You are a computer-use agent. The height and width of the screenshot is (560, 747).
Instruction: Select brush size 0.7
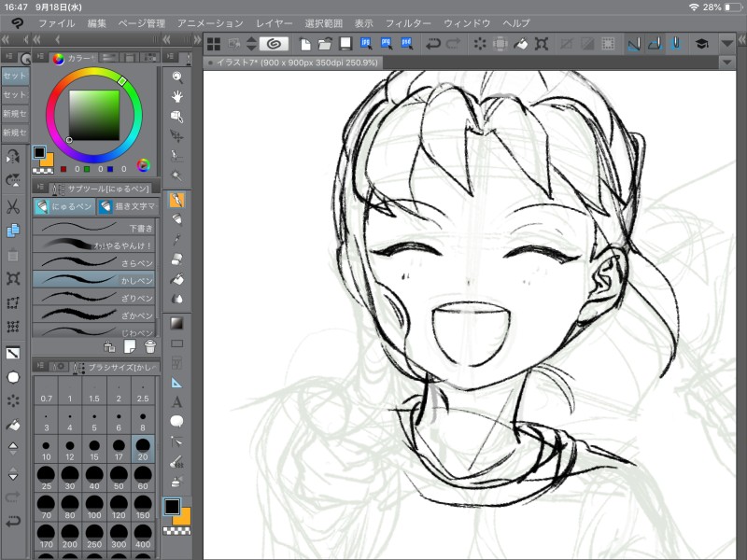(46, 391)
